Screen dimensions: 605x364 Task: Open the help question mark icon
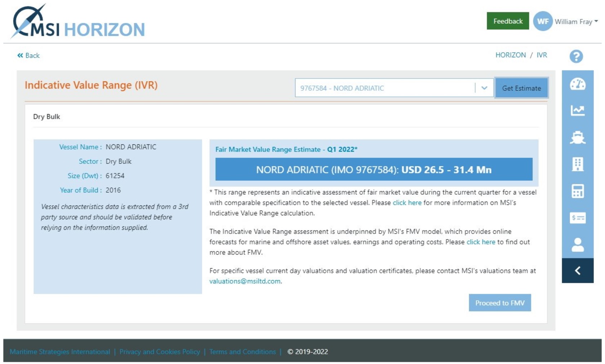tap(576, 56)
